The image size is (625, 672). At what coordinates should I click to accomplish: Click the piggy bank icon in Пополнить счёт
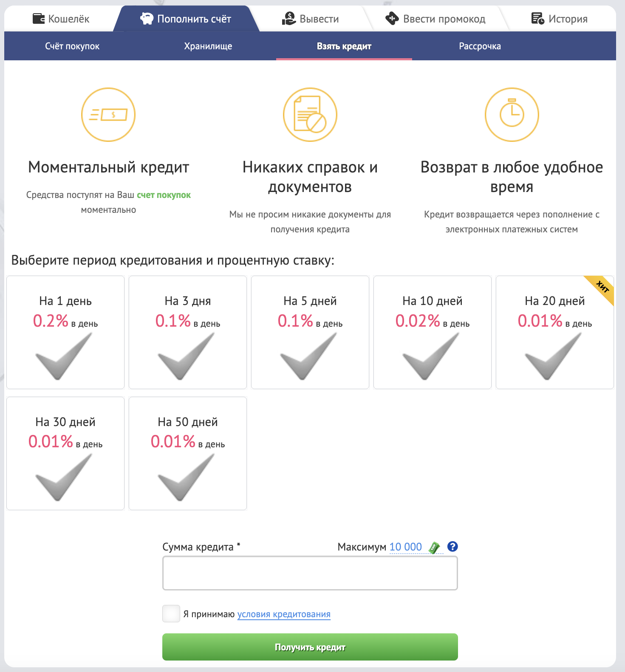coord(147,19)
